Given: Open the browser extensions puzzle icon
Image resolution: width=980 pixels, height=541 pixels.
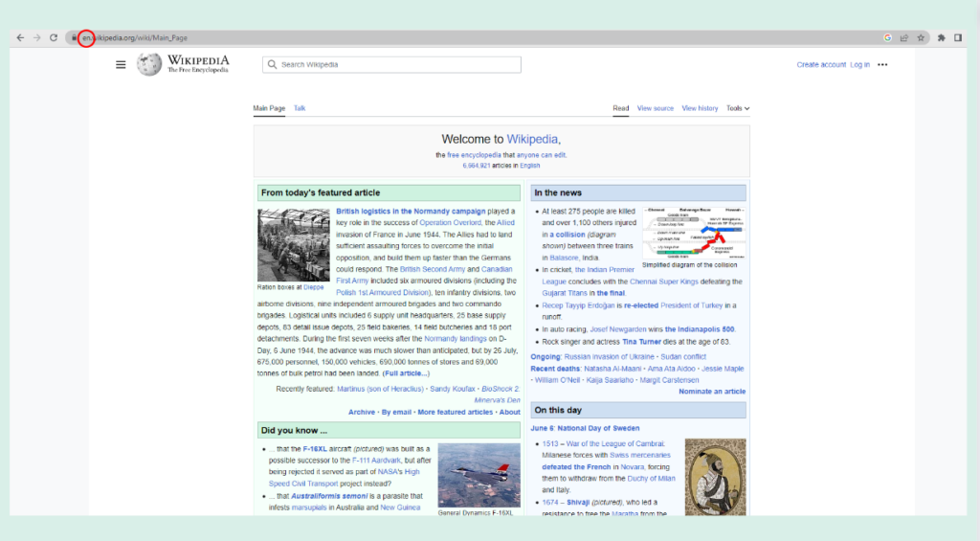Looking at the screenshot, I should [x=942, y=38].
